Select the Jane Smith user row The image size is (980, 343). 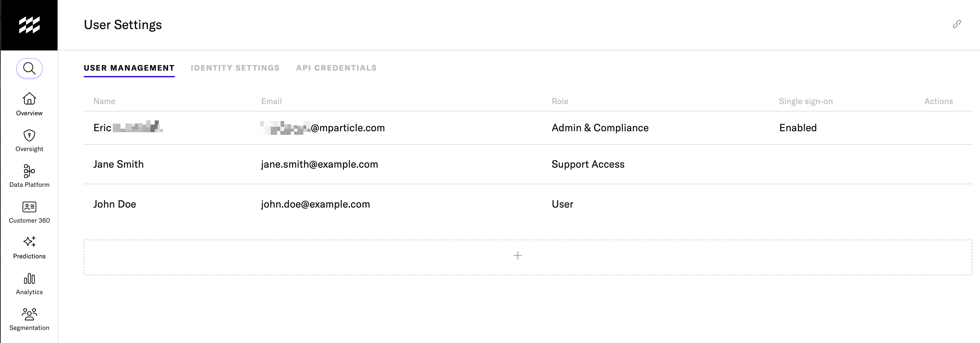pyautogui.click(x=528, y=164)
